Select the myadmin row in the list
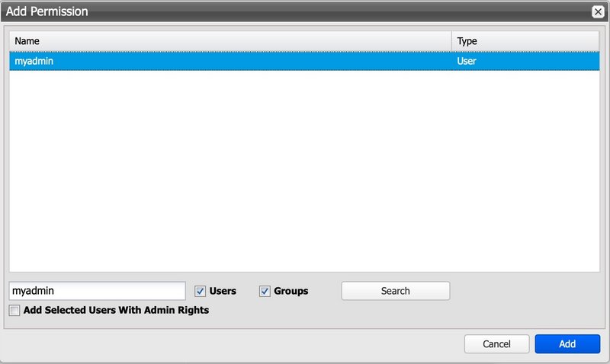Image resolution: width=610 pixels, height=364 pixels. point(229,61)
